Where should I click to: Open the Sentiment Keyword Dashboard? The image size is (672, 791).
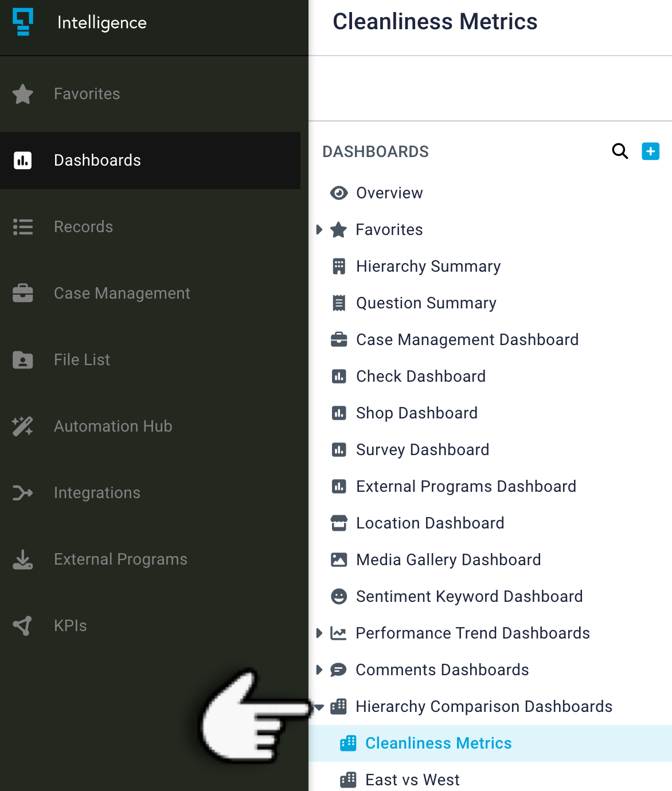click(x=469, y=596)
